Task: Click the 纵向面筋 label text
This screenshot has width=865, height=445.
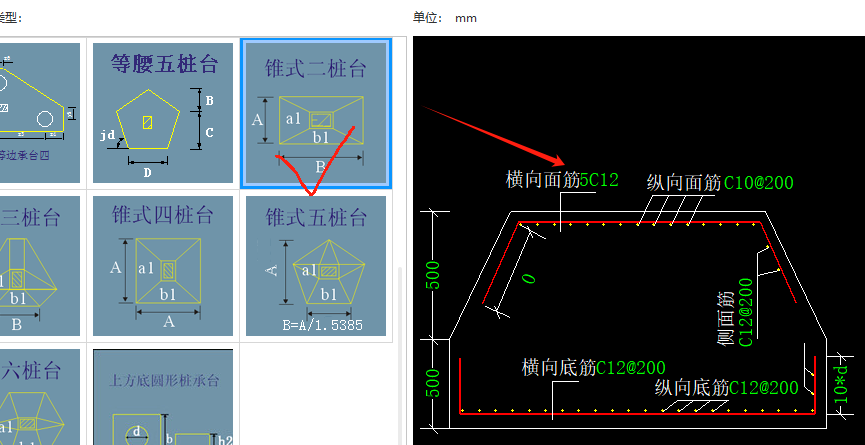Action: click(684, 183)
